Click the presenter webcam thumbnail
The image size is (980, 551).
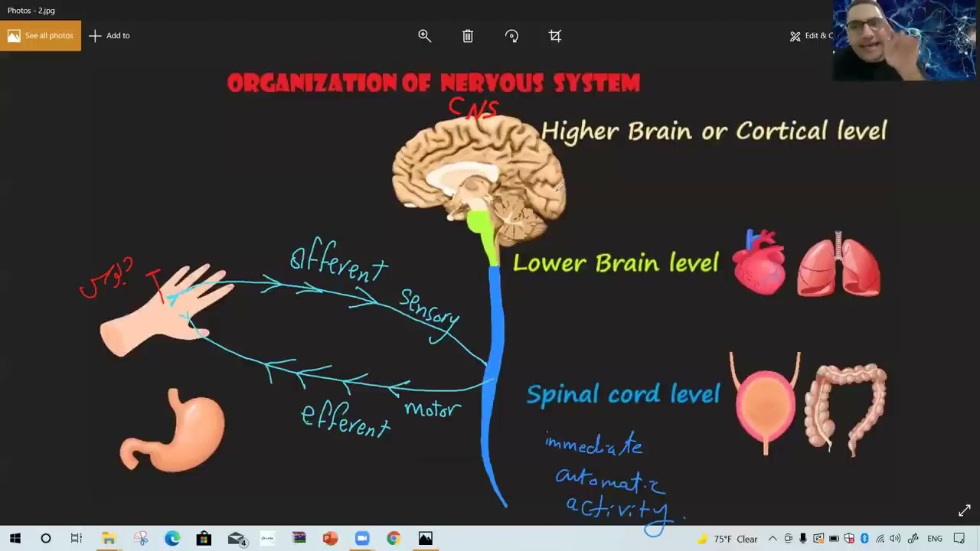[x=904, y=40]
